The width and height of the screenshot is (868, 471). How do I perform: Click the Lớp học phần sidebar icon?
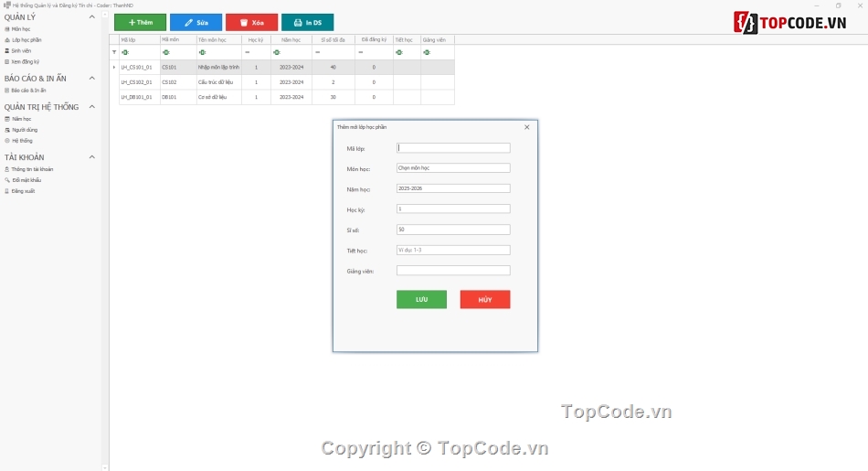[7, 40]
